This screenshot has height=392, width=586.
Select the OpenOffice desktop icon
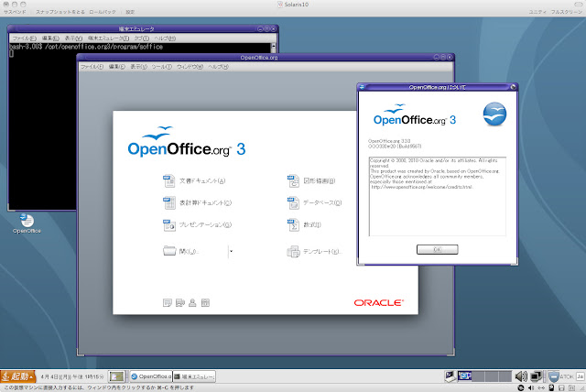click(x=27, y=223)
